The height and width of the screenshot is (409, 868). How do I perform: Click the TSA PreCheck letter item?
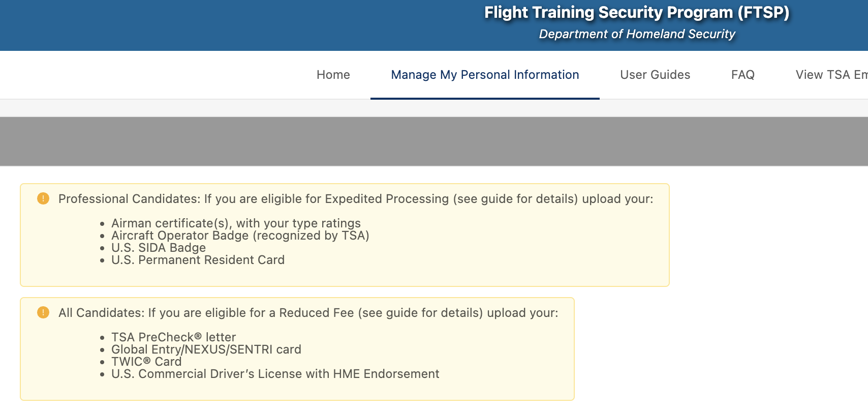[173, 337]
